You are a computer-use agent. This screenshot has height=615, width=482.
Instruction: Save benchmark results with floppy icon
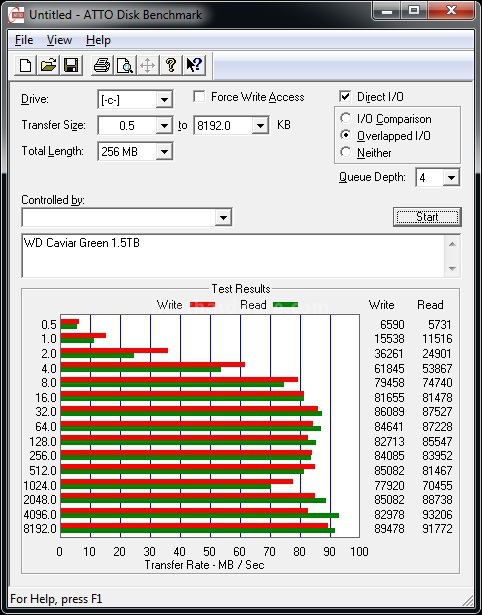tap(71, 65)
